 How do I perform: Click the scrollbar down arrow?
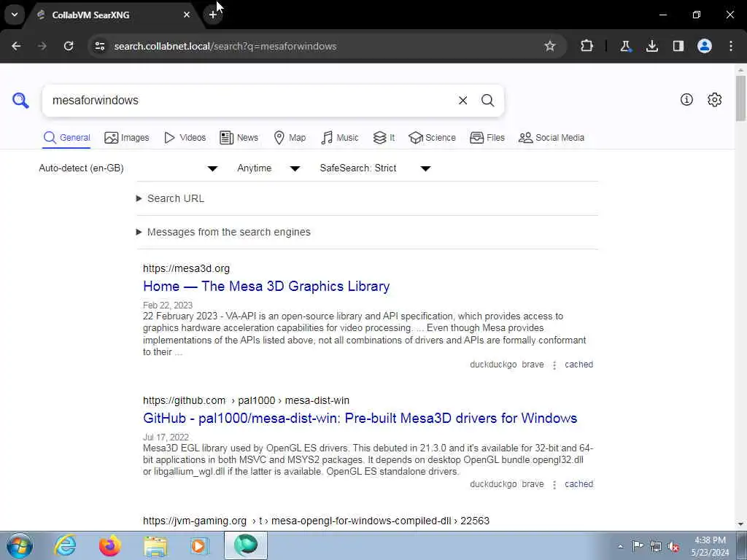tap(741, 524)
